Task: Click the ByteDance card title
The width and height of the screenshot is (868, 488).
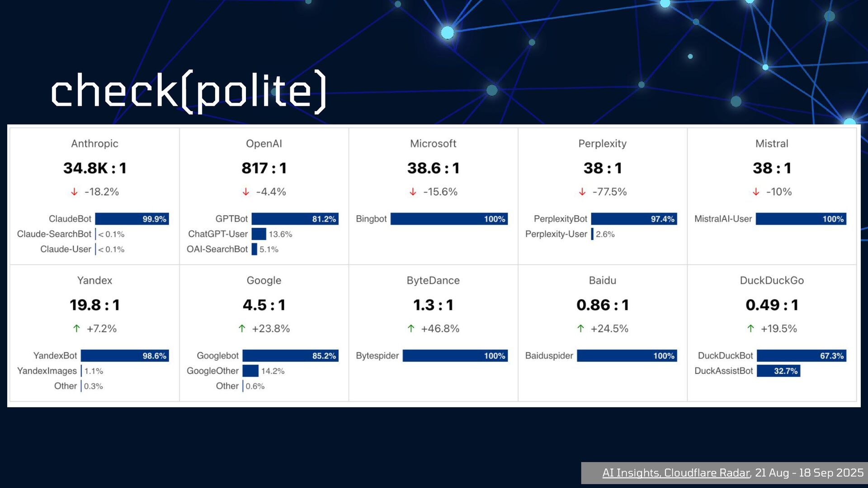Action: coord(433,281)
